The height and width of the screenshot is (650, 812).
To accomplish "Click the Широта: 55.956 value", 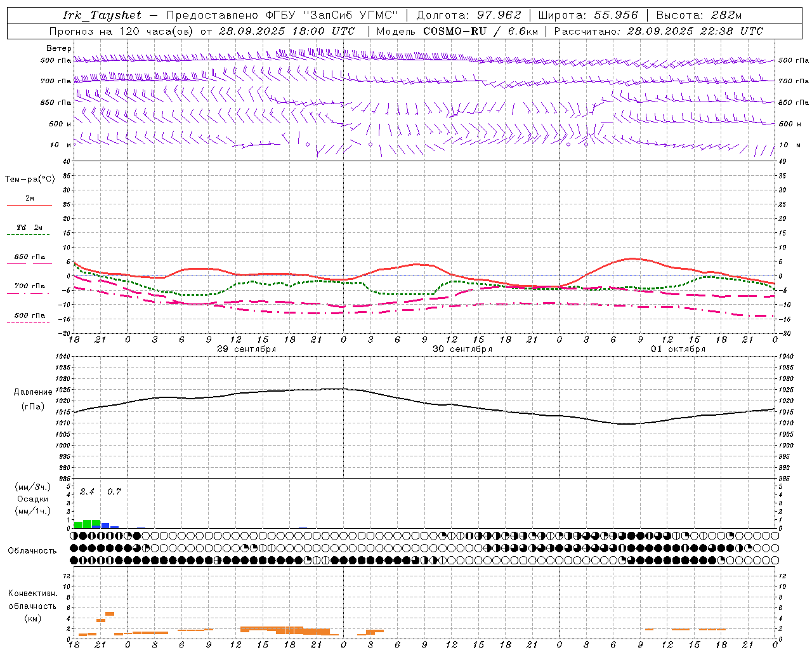I will [588, 15].
